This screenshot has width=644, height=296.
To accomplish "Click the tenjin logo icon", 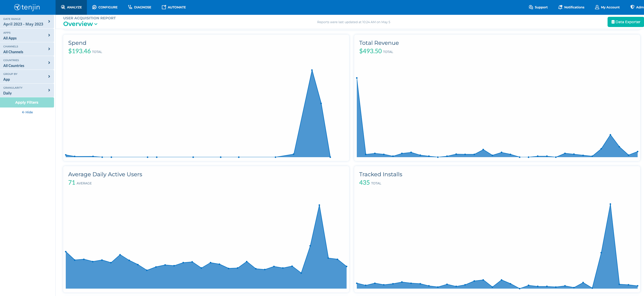I will tap(17, 7).
